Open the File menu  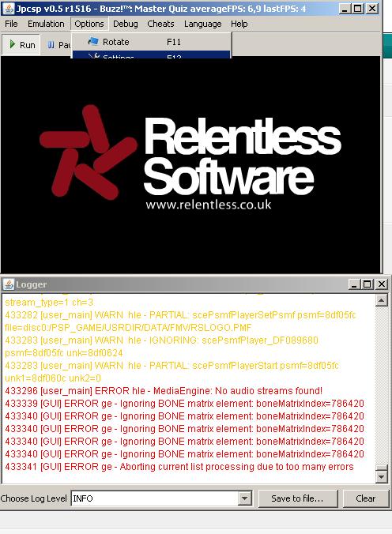coord(11,24)
